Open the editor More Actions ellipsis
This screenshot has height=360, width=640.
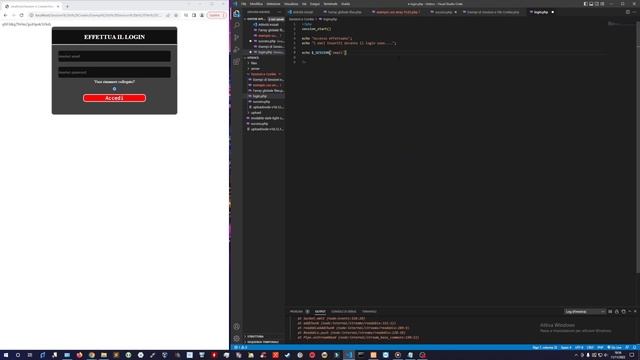(x=634, y=12)
